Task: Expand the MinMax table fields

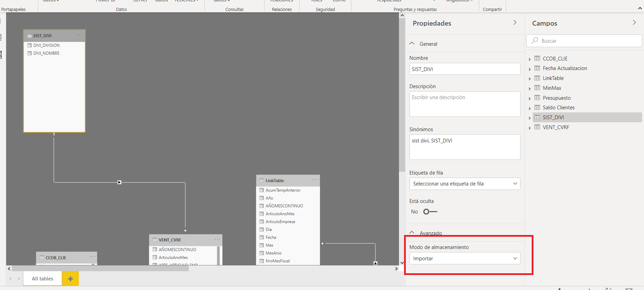Action: coord(530,88)
